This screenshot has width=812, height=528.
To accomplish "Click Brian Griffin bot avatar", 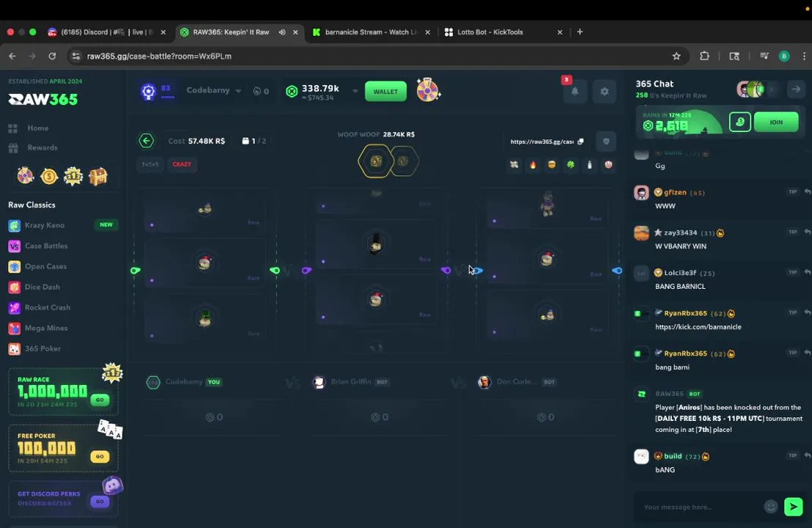I will (x=320, y=382).
